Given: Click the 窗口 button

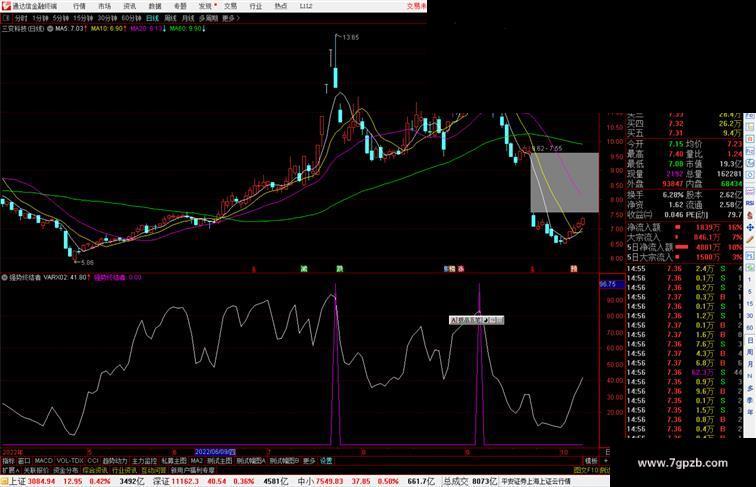Looking at the screenshot, I should coord(24,461).
